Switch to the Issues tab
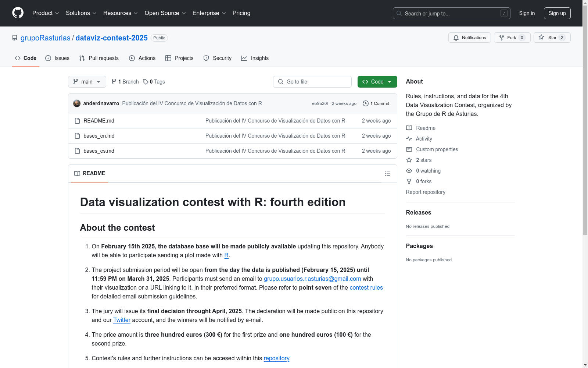The image size is (588, 368). (57, 58)
